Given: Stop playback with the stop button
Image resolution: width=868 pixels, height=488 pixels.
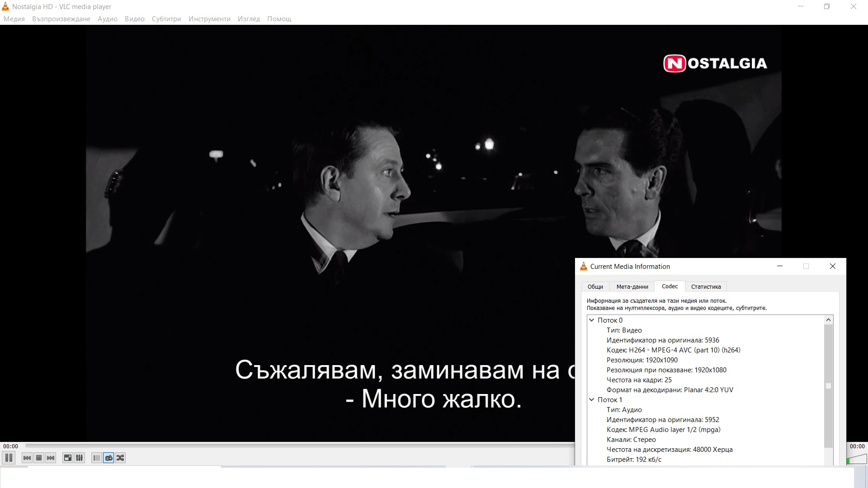Looking at the screenshot, I should click(x=39, y=458).
